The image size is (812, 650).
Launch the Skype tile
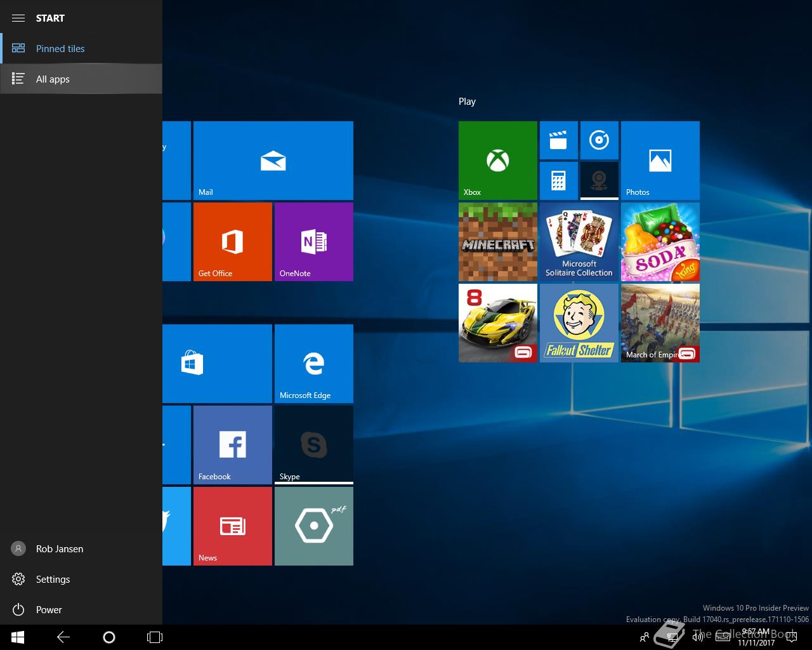coord(314,445)
